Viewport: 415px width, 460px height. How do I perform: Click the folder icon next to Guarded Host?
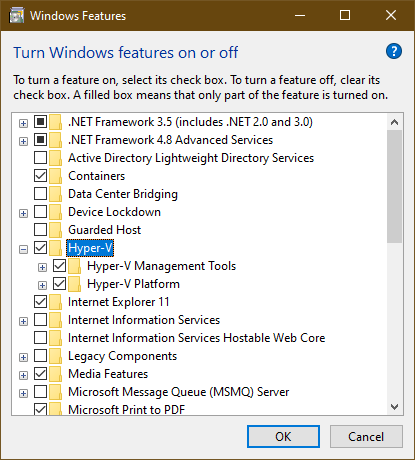click(x=56, y=230)
